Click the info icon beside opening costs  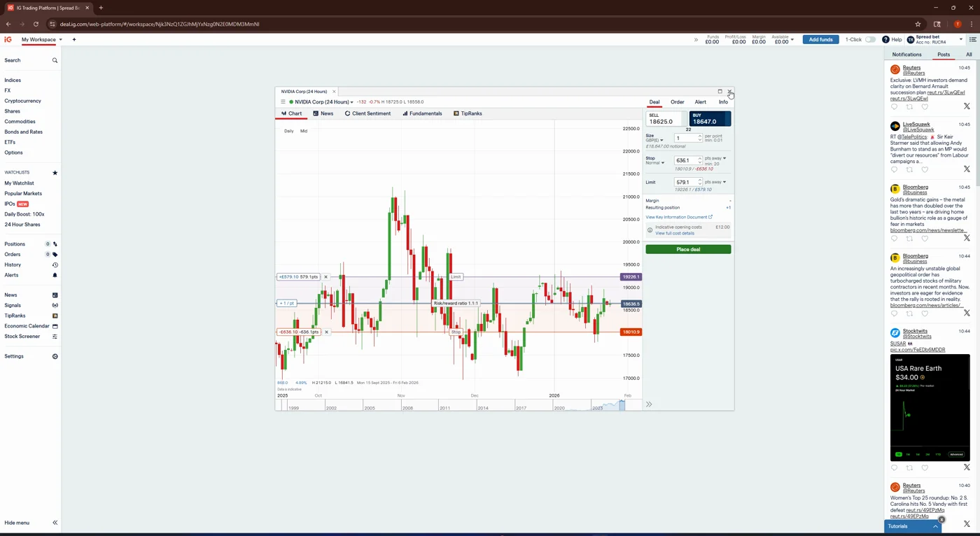click(650, 230)
